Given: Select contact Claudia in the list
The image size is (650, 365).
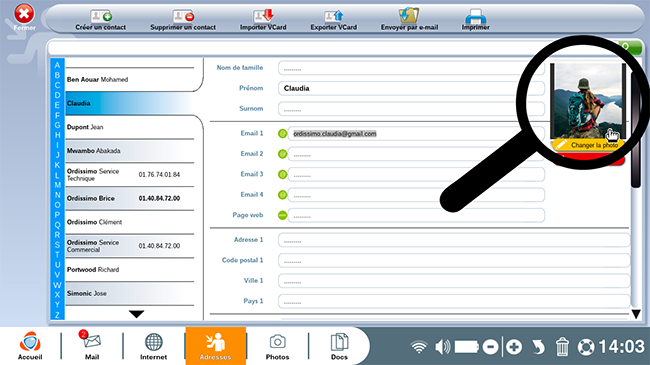Looking at the screenshot, I should [x=130, y=103].
